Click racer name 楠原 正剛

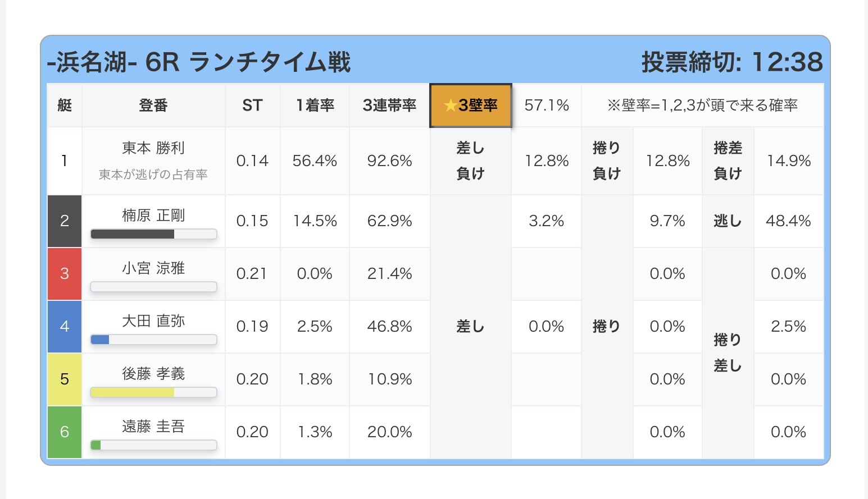[153, 216]
